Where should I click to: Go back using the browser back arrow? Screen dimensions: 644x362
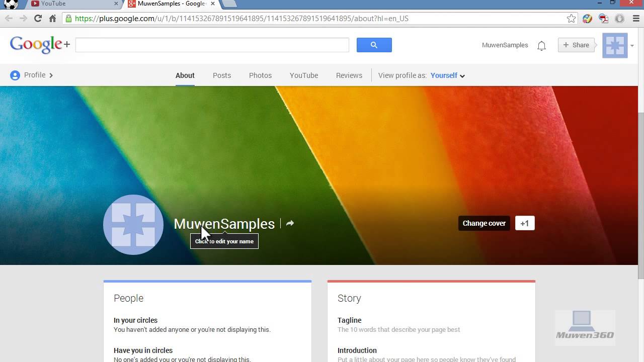click(9, 19)
